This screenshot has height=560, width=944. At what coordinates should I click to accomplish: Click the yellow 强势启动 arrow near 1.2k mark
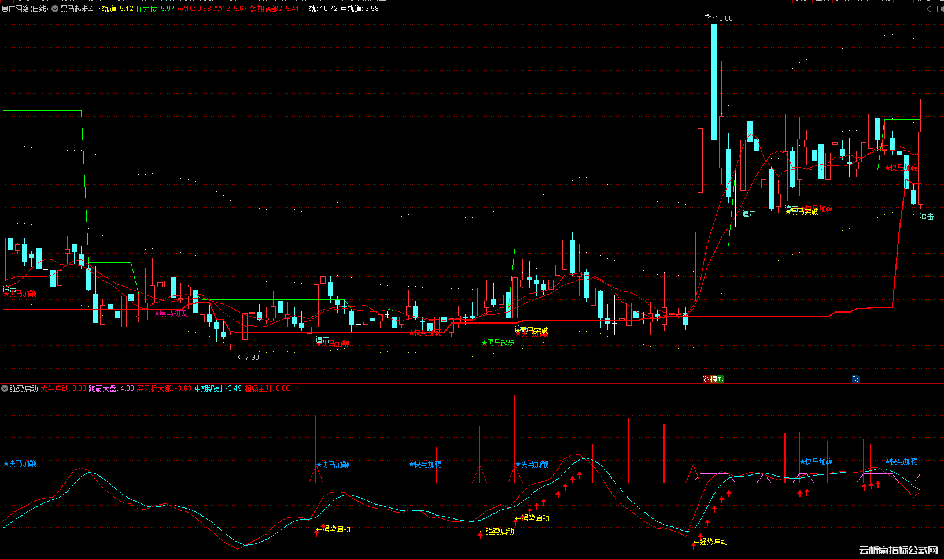click(713, 542)
